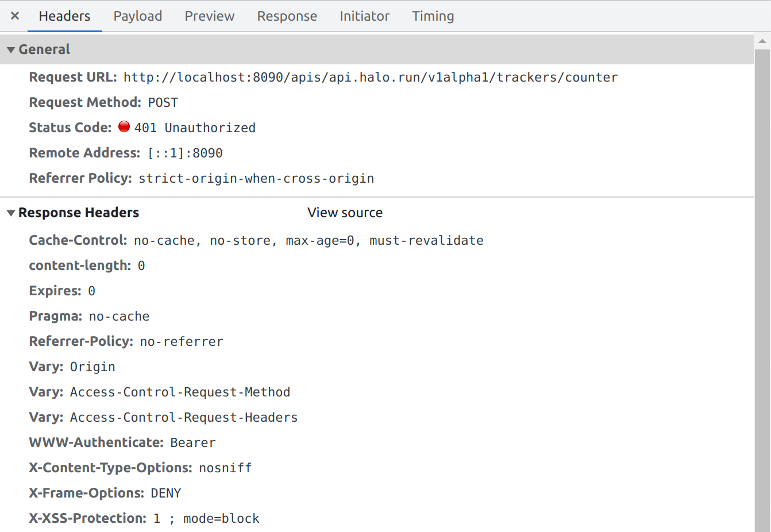
Task: Click the red 401 status indicator
Action: (x=124, y=126)
